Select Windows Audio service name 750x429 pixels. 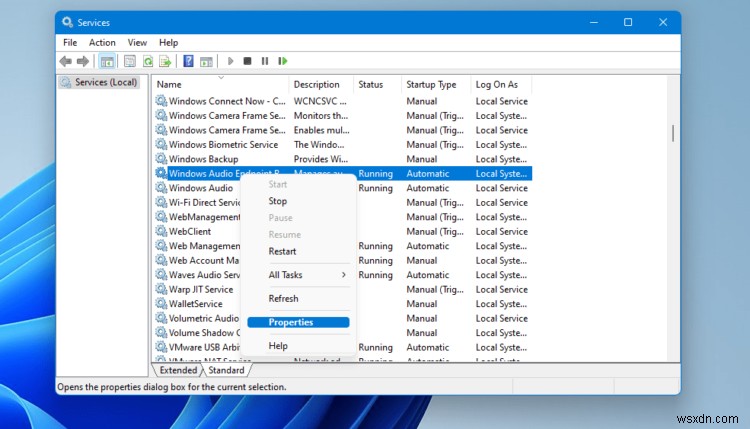click(x=201, y=188)
